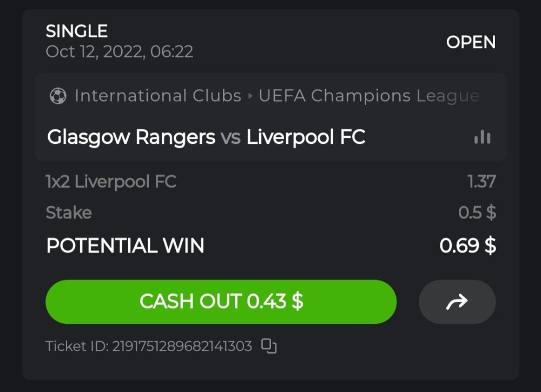Click the 0.5 $ stake amount
Viewport: 541px width, 392px height.
coord(477,212)
